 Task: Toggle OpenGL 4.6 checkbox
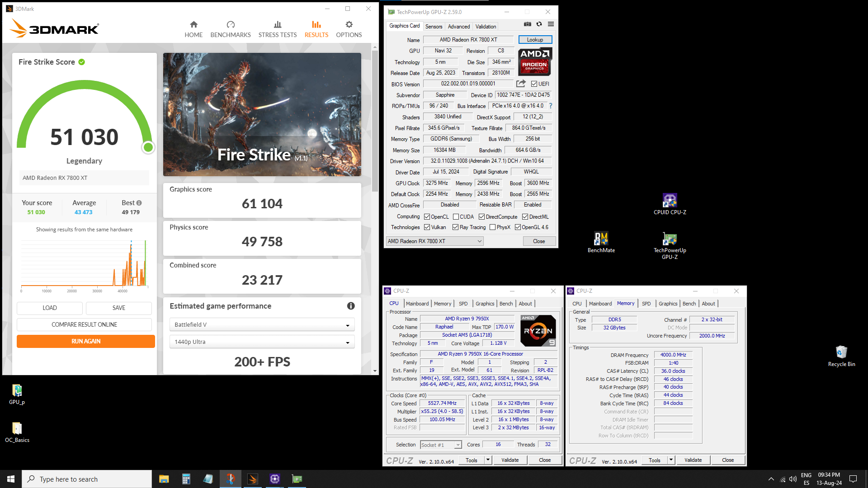coord(518,227)
